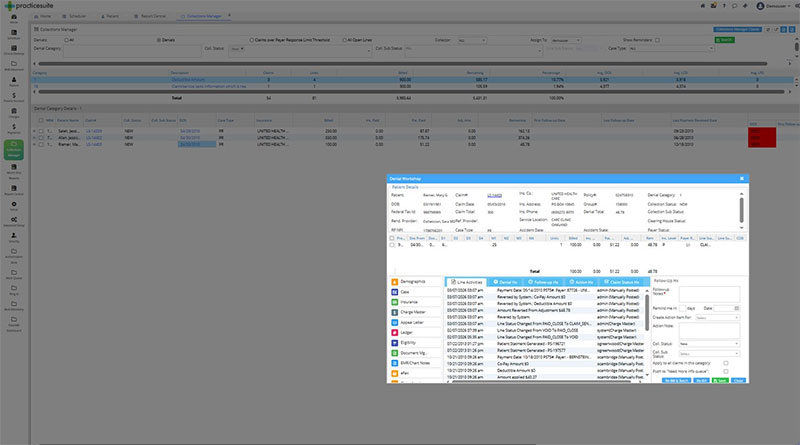Open EMR/Chart Notes in Denial Workshop
This screenshot has height=445, width=800.
coord(414,363)
